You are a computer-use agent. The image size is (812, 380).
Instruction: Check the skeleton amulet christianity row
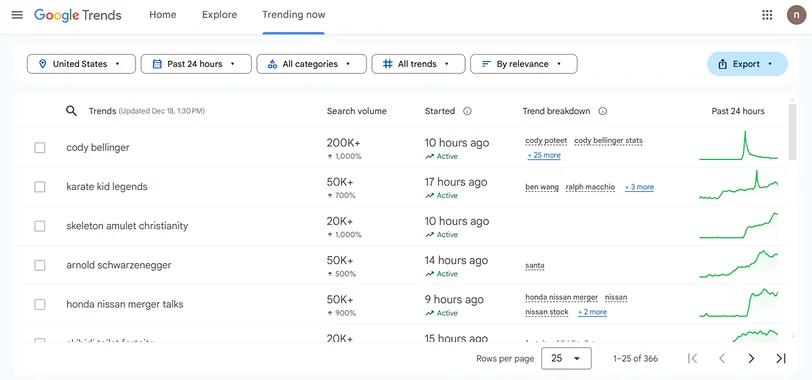(40, 226)
